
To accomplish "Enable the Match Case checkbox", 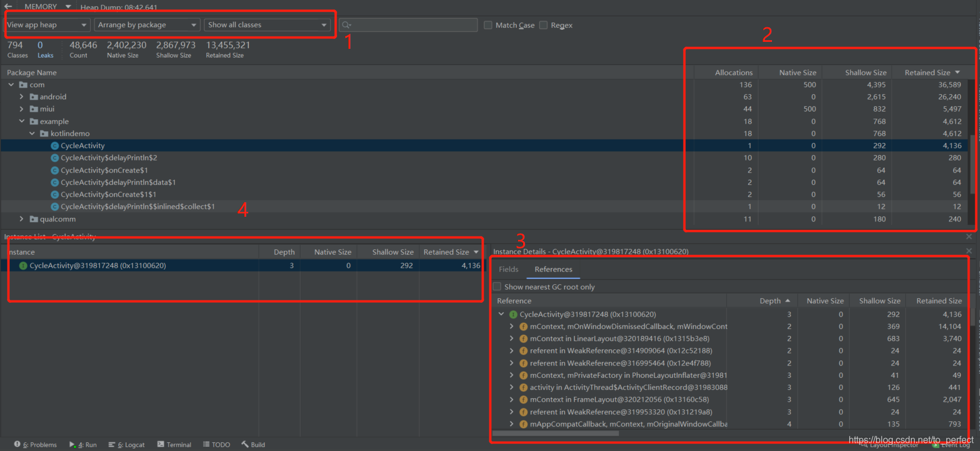I will pyautogui.click(x=488, y=25).
